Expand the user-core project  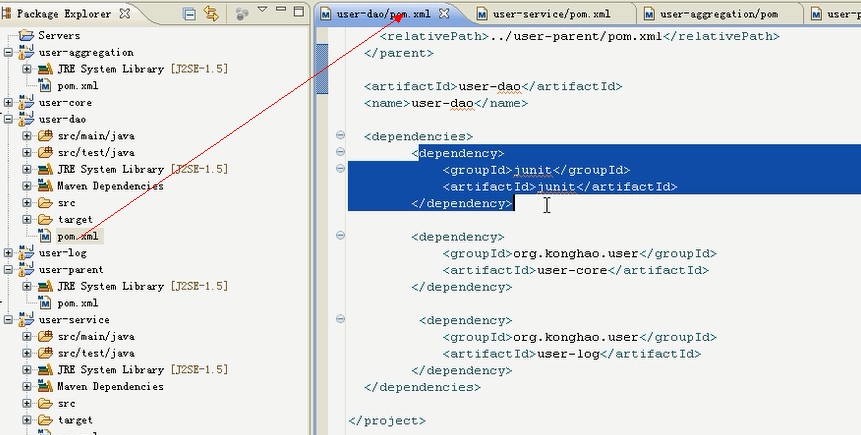click(9, 102)
